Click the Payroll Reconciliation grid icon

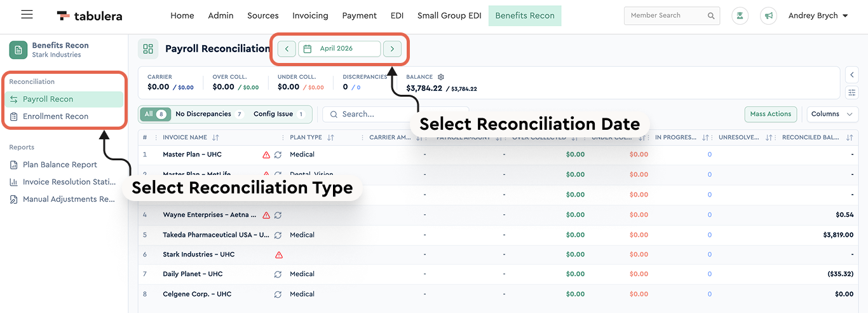(149, 49)
